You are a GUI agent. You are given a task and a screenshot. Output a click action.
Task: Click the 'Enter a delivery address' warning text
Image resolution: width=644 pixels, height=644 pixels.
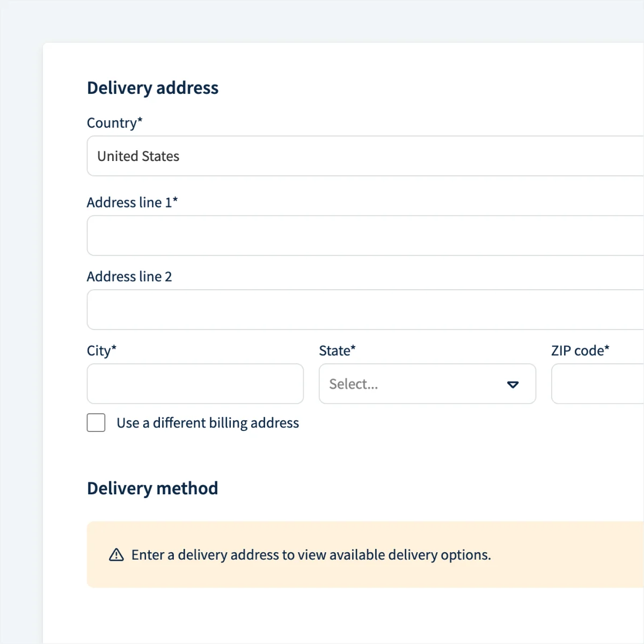pyautogui.click(x=311, y=555)
